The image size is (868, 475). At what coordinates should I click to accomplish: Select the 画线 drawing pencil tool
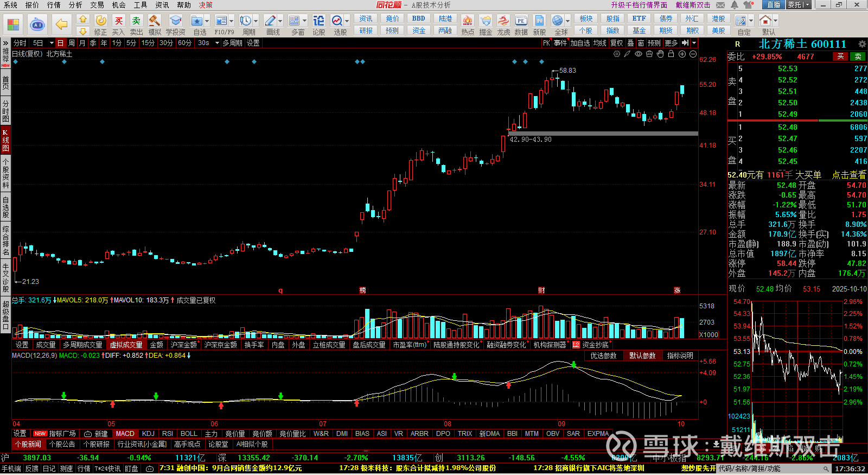tap(270, 21)
